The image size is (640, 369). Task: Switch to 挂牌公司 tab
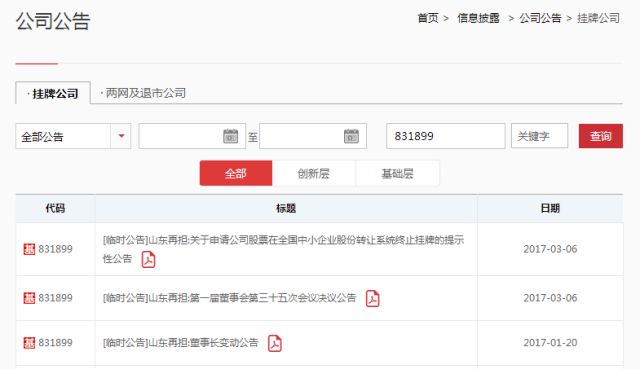click(53, 93)
